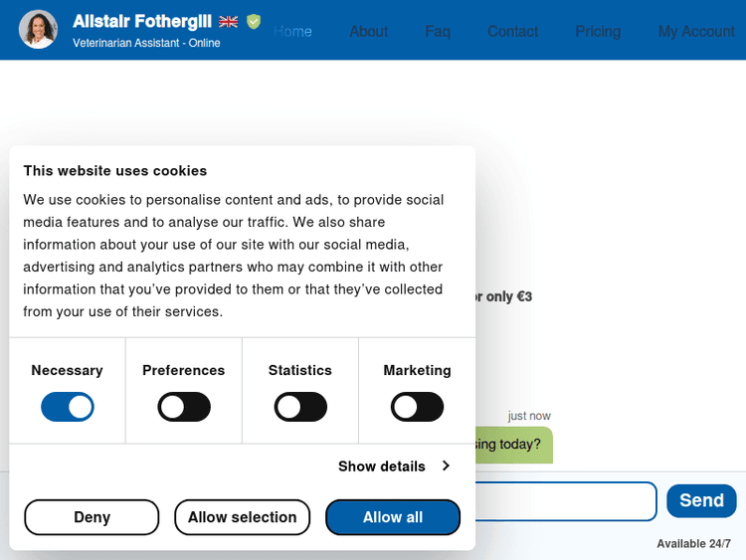Open the Pricing menu item

click(598, 31)
